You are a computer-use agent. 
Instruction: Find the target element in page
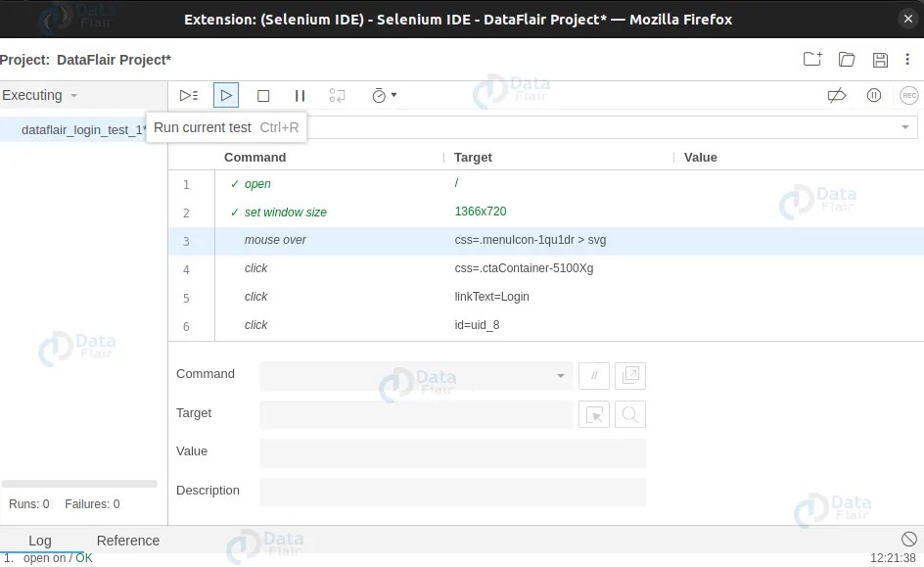click(630, 414)
